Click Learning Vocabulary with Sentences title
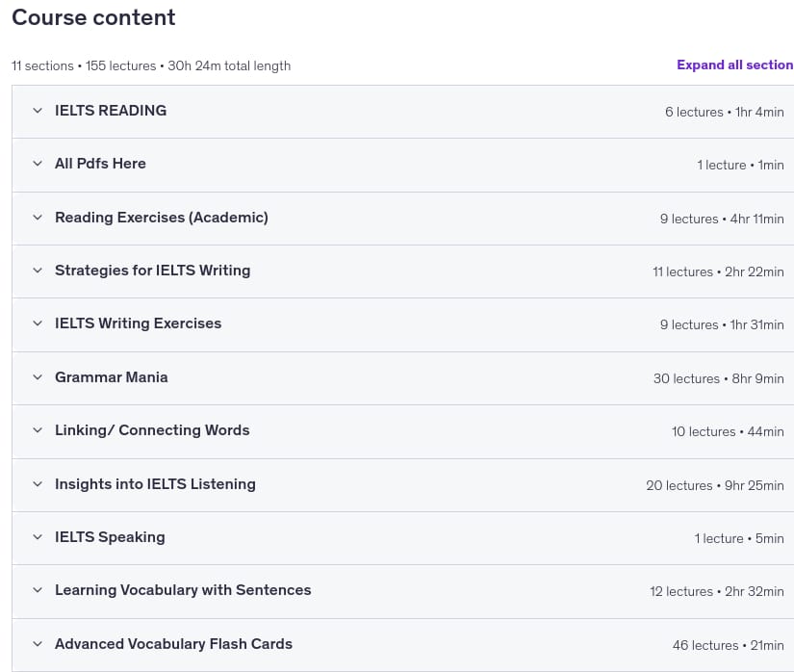 click(x=183, y=590)
